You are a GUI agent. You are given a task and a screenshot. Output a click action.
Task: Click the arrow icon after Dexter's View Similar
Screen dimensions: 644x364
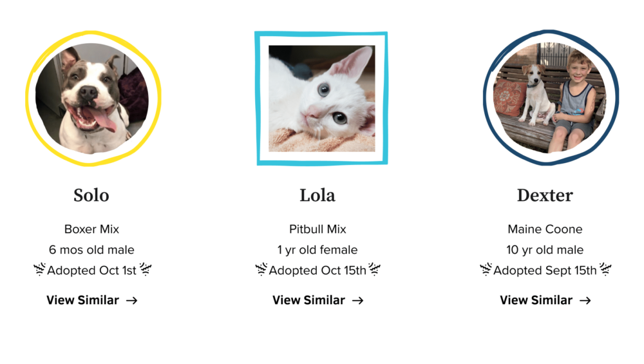click(x=585, y=301)
